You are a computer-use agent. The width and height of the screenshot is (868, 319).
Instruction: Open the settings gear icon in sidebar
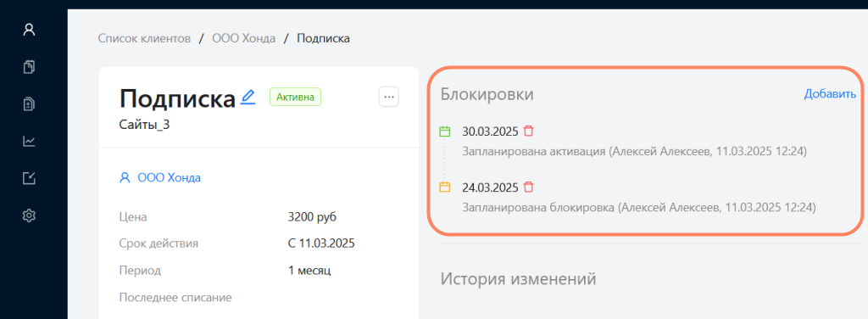tap(29, 215)
